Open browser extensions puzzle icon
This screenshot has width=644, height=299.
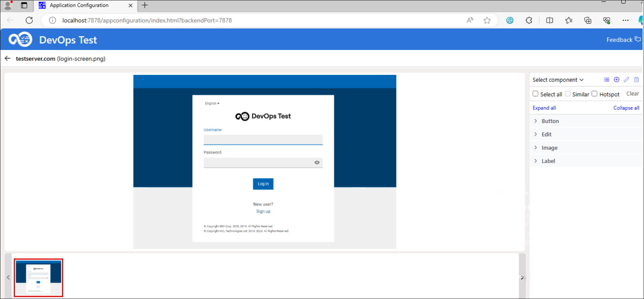(x=529, y=20)
